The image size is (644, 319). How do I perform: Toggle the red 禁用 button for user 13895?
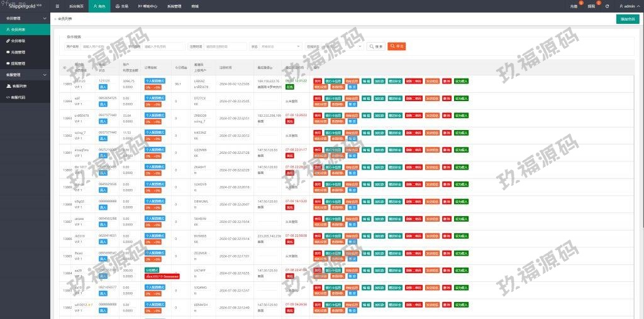tap(318, 81)
